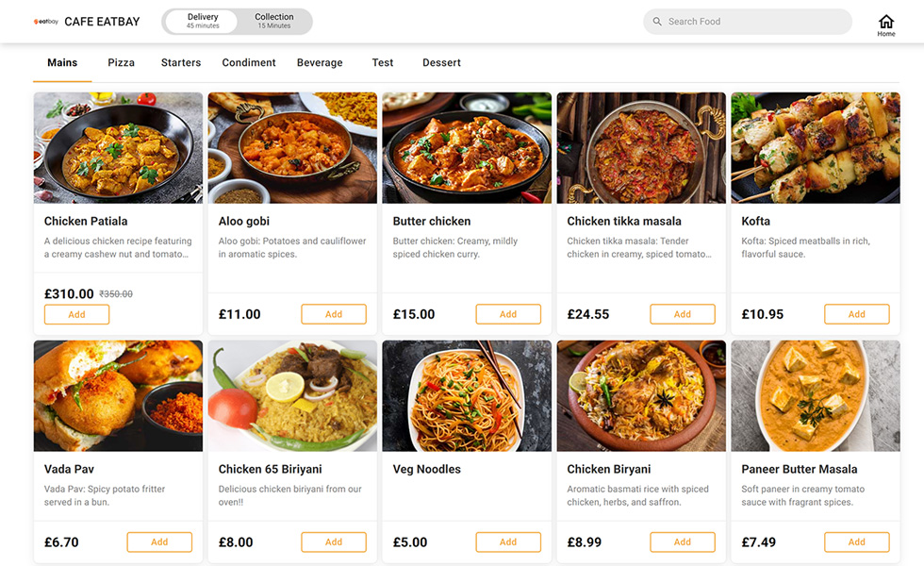Select the Vada Pav photo
This screenshot has width=924, height=566.
[118, 395]
